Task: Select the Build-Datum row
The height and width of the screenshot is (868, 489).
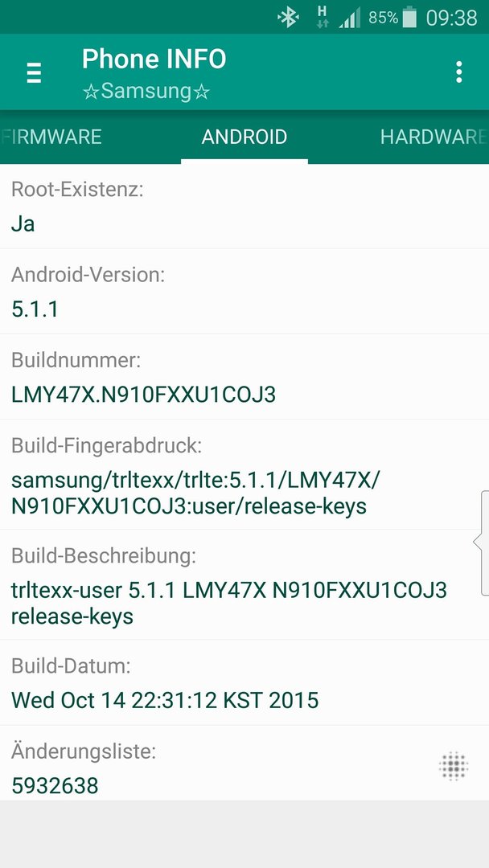Action: pyautogui.click(x=244, y=682)
